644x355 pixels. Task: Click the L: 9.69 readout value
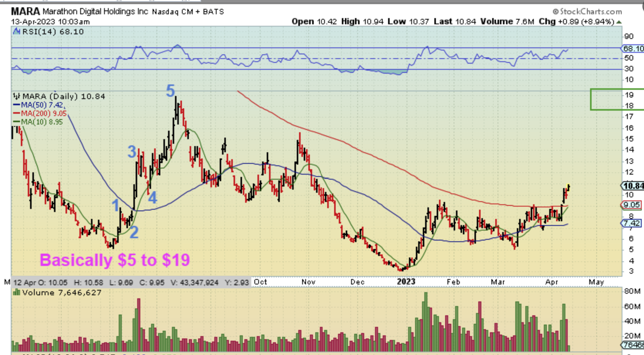pos(121,283)
